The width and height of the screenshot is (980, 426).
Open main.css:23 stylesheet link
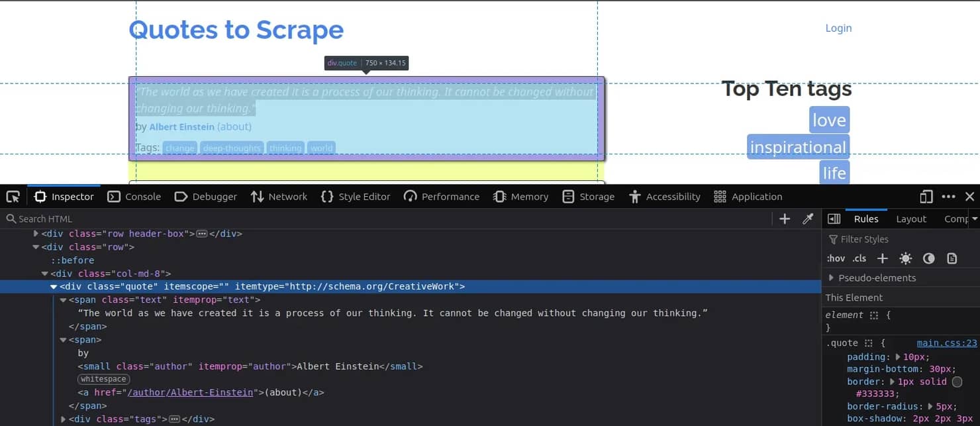946,343
